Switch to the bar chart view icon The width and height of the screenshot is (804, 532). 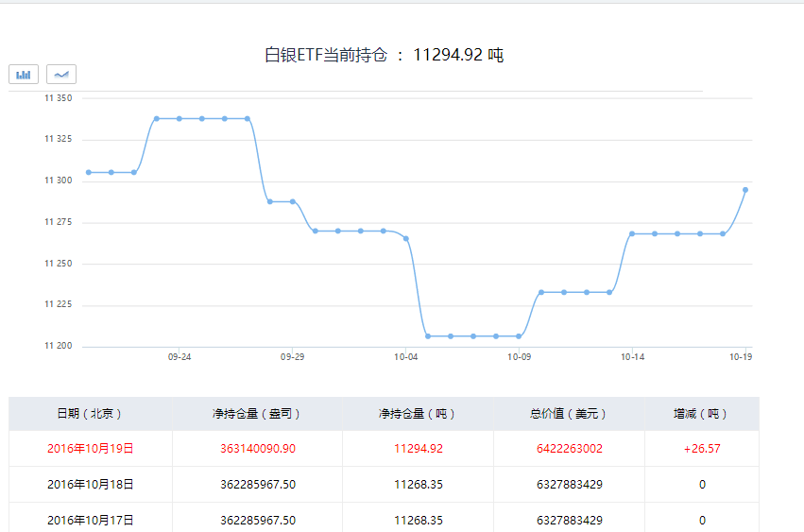tap(24, 75)
